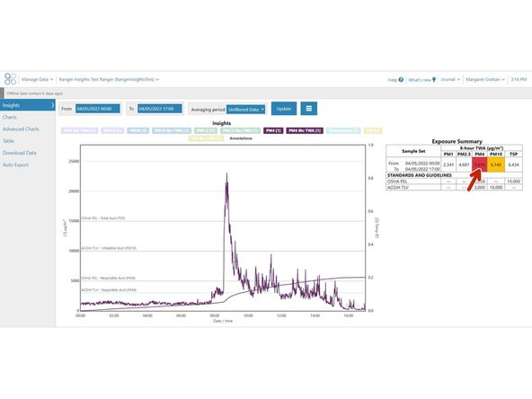Toggle the PM1 8hr TWA legend series
The image size is (532, 399).
click(79, 130)
